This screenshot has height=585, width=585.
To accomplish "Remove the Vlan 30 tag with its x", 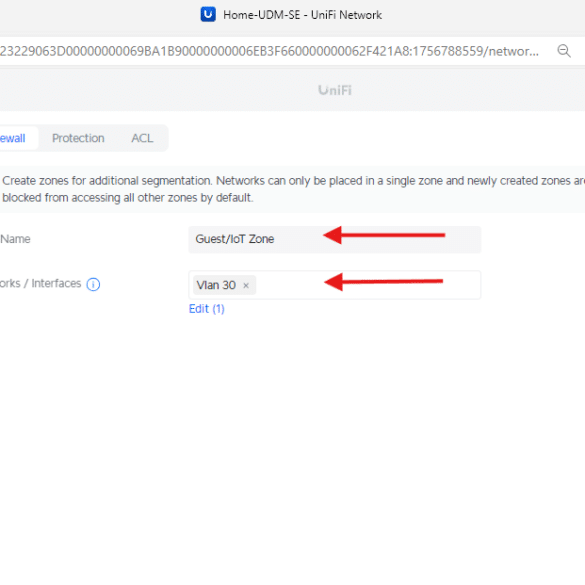I will (246, 285).
